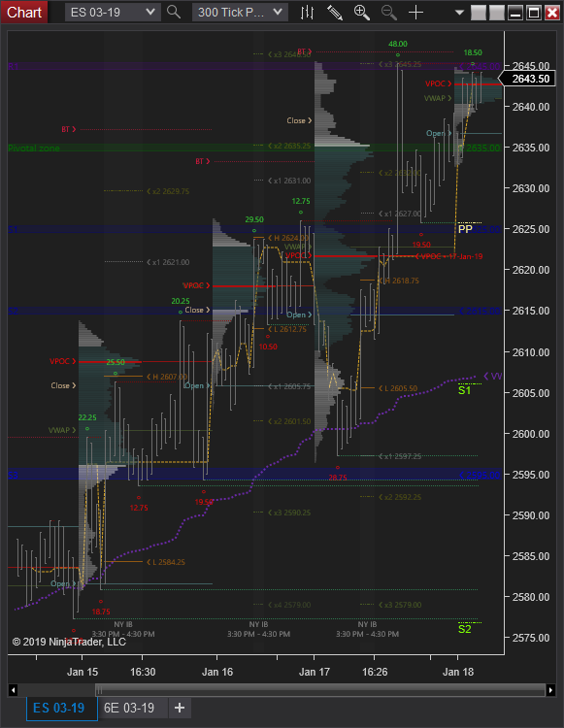
Task: Close the Chart window
Action: pos(552,13)
